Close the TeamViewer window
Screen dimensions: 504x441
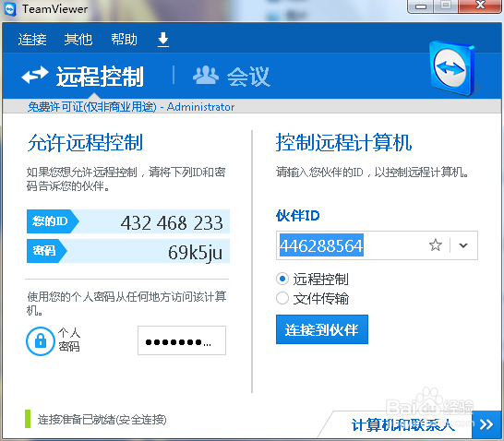pos(480,6)
